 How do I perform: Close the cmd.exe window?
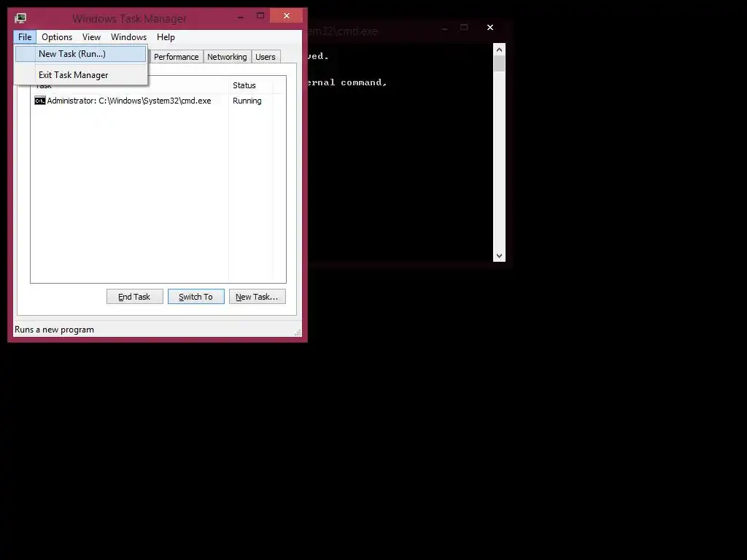click(490, 28)
